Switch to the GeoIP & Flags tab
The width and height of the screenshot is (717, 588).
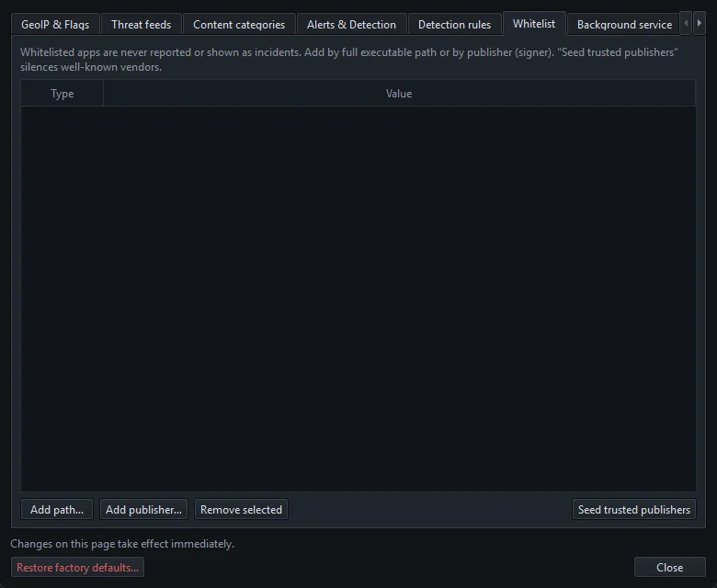[x=55, y=24]
